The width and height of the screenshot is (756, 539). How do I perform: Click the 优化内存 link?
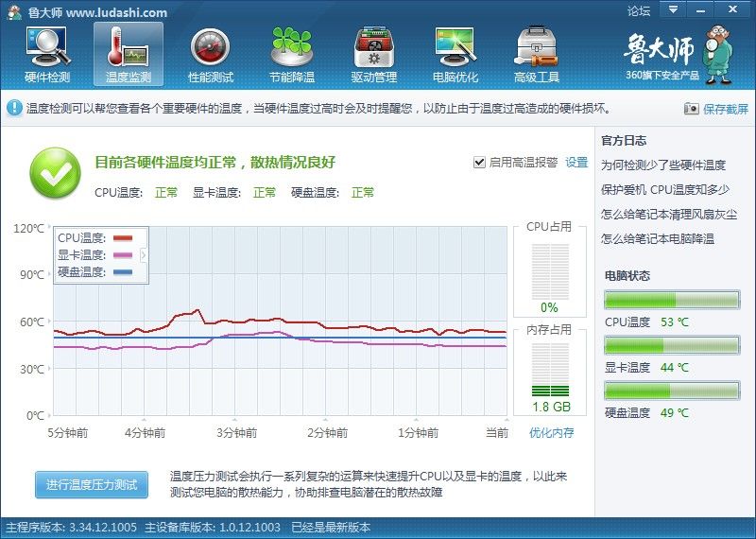(x=551, y=432)
